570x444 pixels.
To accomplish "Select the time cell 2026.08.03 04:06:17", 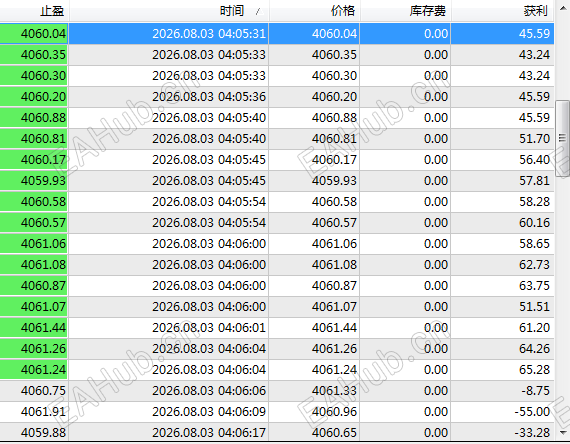I will tap(169, 432).
